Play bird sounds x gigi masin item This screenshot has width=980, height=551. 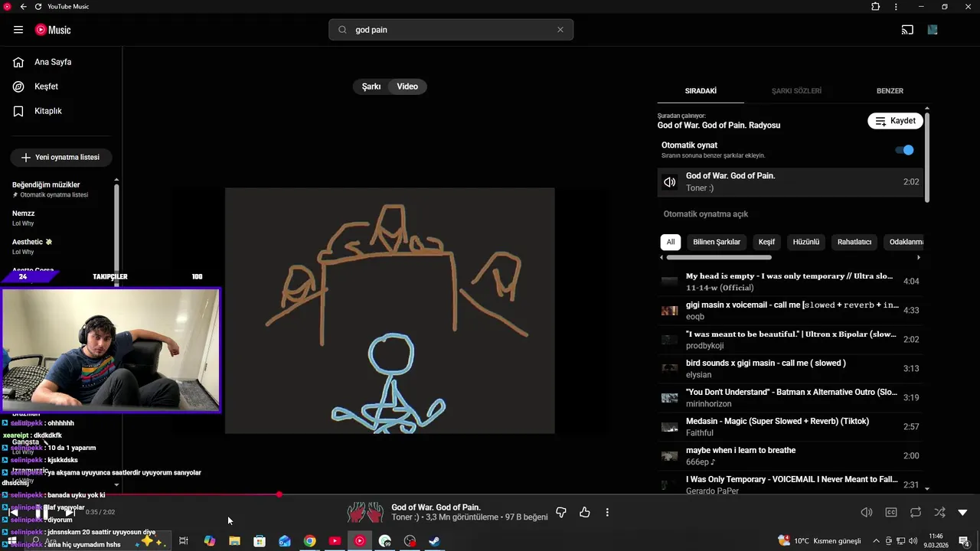790,369
